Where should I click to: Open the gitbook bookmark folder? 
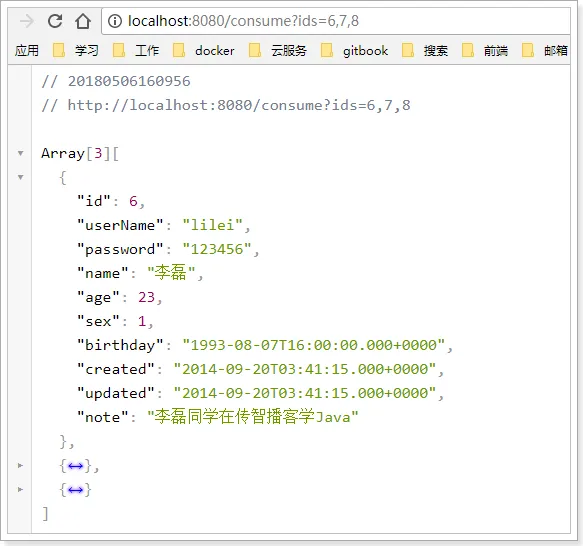[355, 50]
